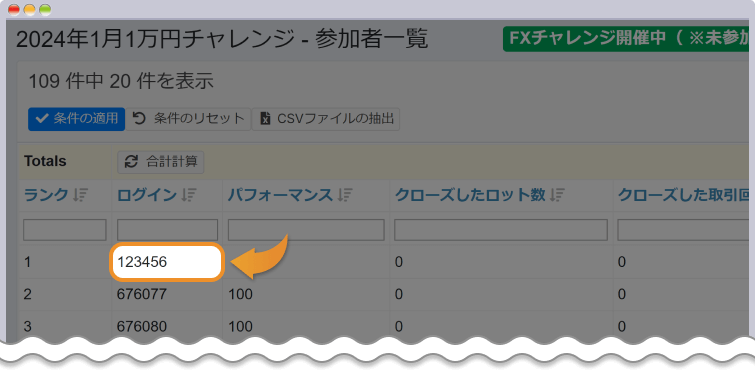Click rank cell 2
755x373 pixels.
(x=27, y=294)
